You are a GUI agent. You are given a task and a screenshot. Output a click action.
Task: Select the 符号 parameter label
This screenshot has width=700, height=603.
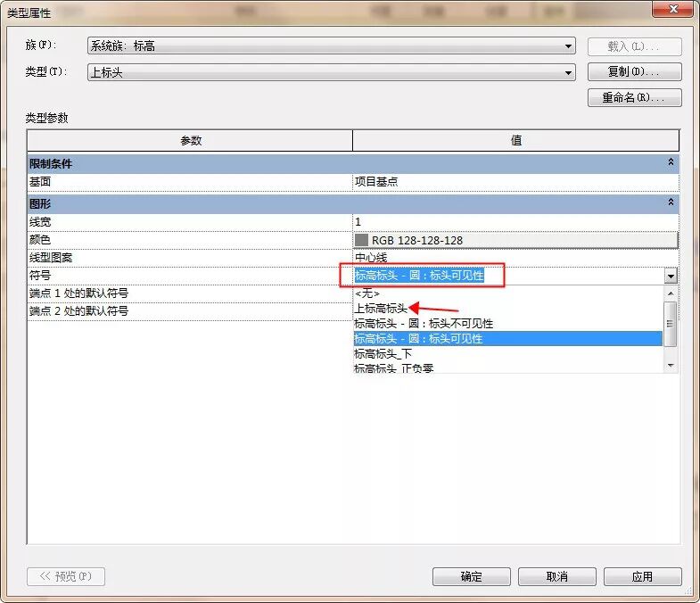point(40,276)
